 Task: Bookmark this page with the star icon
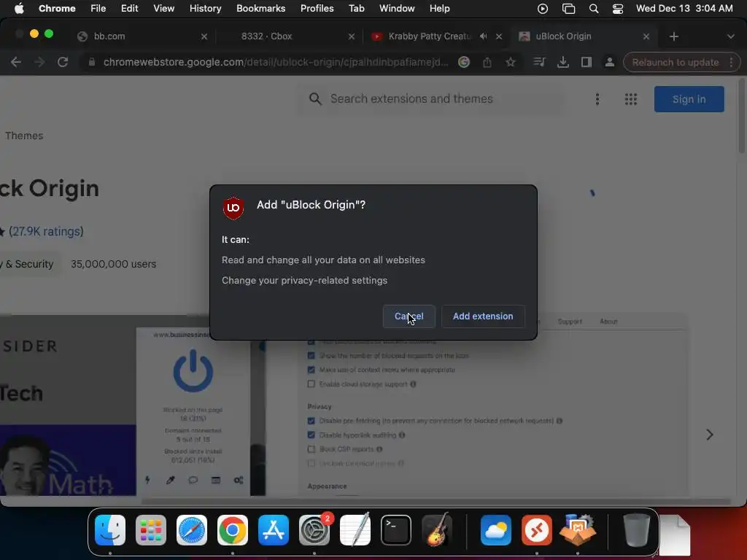tap(510, 62)
